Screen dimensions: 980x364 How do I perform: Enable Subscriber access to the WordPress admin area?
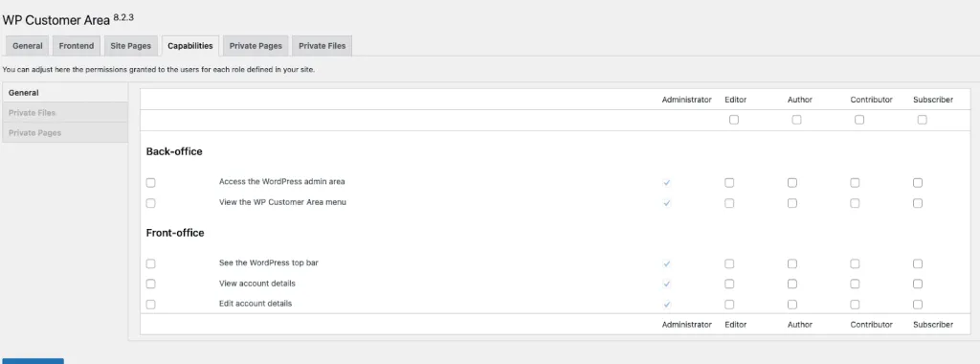918,183
